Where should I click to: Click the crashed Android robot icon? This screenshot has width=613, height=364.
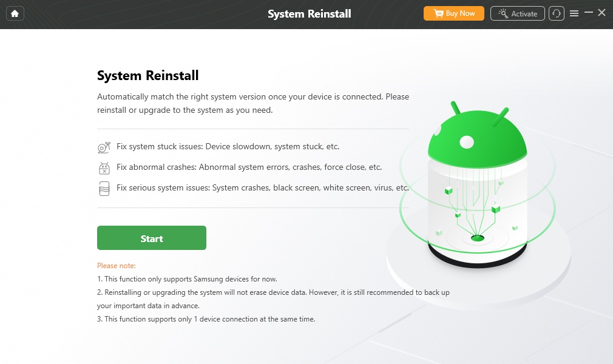point(104,168)
